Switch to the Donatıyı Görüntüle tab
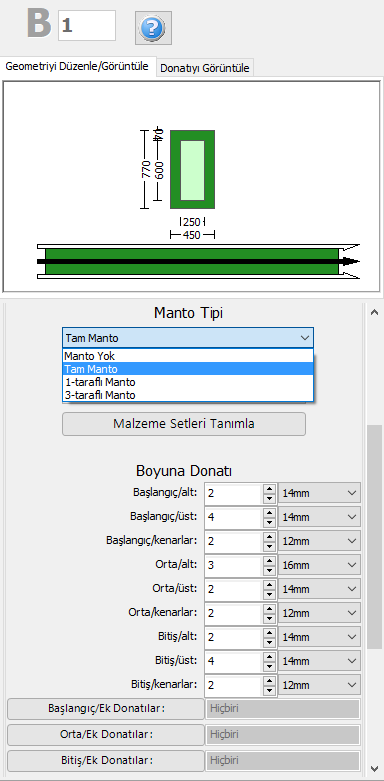384x781 pixels. [205, 68]
